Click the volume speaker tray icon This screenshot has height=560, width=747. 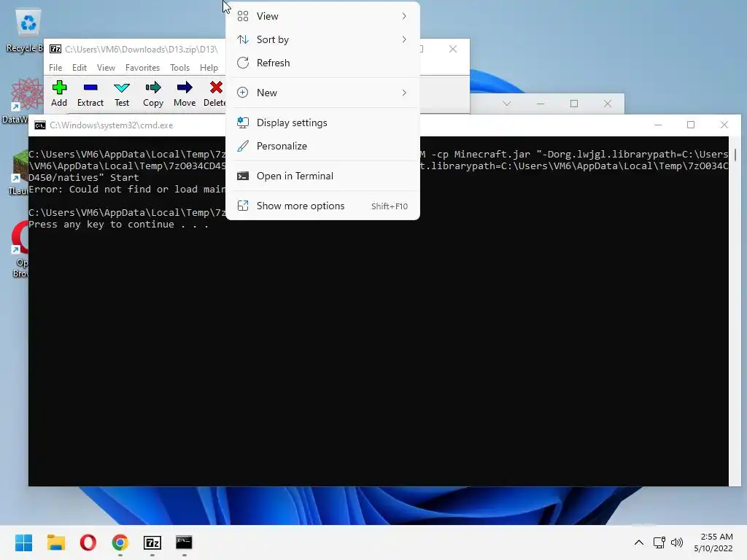point(676,542)
